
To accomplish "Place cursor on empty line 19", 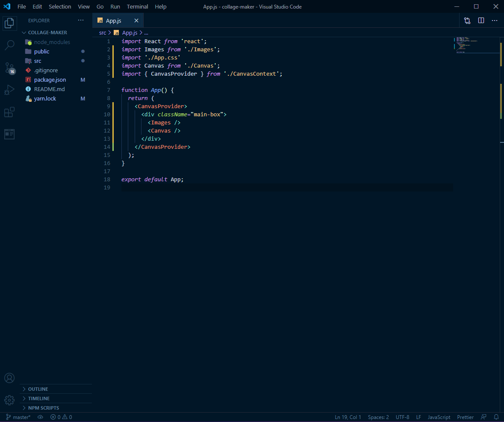I will [287, 187].
